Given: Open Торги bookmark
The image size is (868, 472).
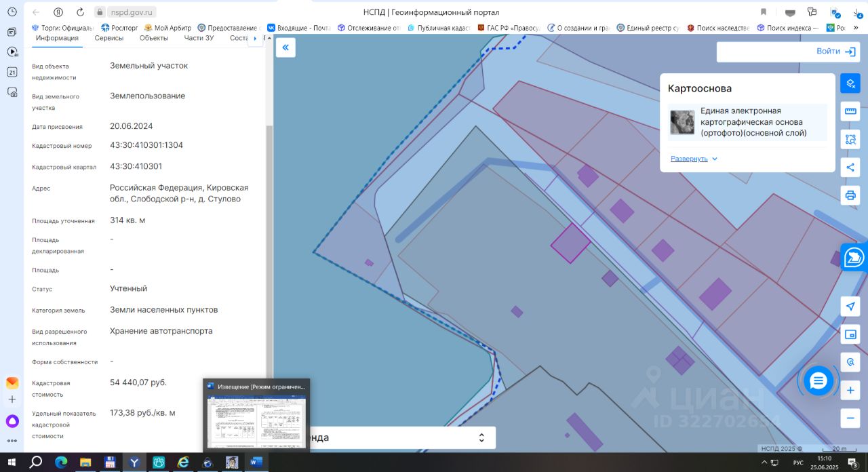Looking at the screenshot, I should click(x=62, y=28).
